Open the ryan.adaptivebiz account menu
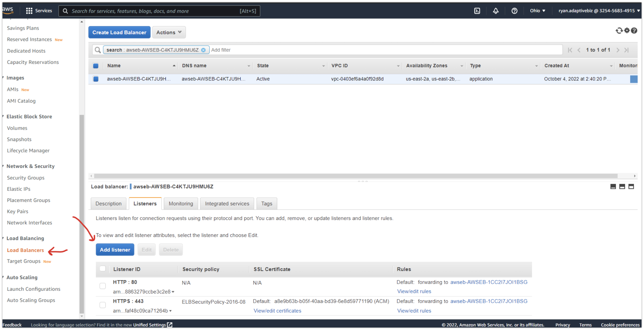644x330 pixels. [x=599, y=11]
